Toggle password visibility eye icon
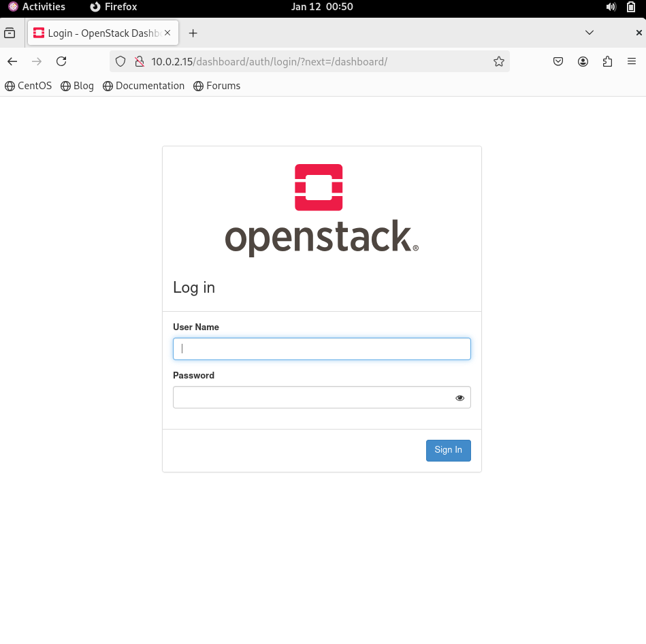Screen dimensions: 646x644 (459, 398)
